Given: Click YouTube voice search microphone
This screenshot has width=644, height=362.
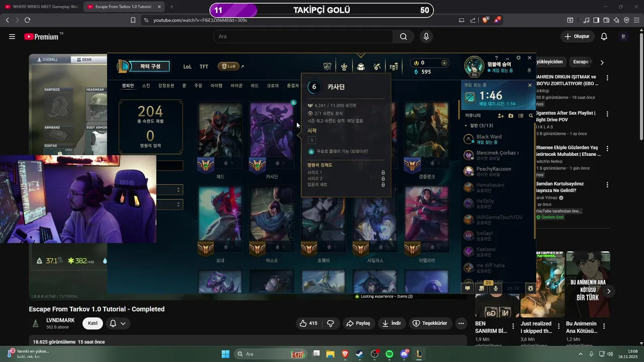Looking at the screenshot, I should pos(426,36).
